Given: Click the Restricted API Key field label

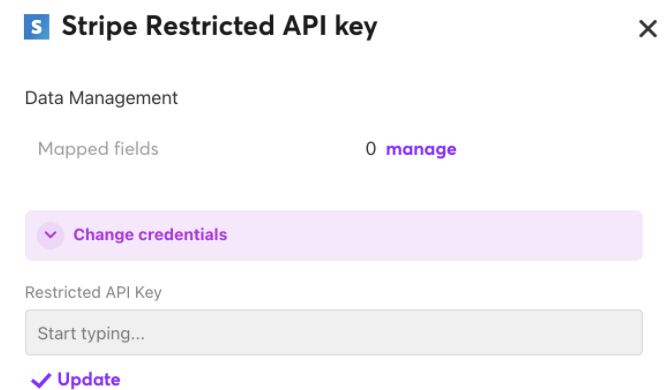Looking at the screenshot, I should (93, 293).
